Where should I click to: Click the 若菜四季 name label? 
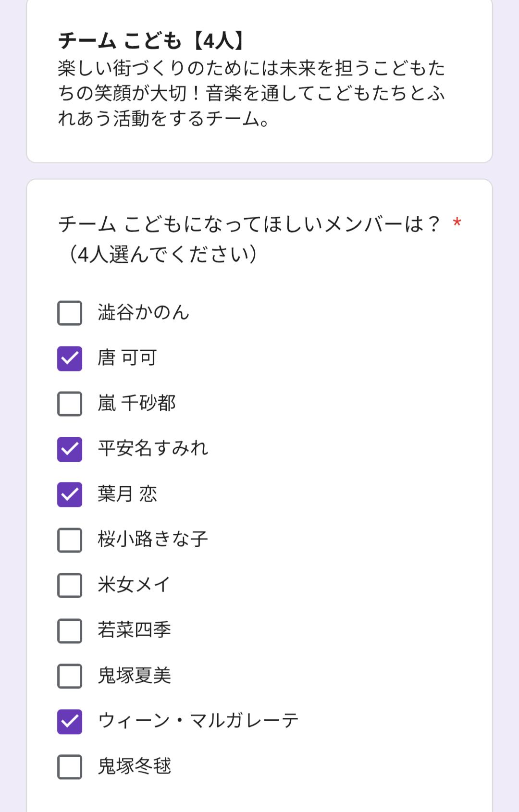pos(134,630)
